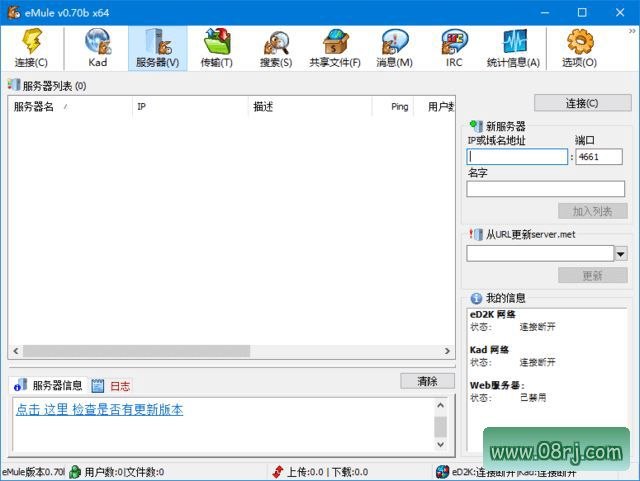Click the 从URL更新server.met section icon

476,234
